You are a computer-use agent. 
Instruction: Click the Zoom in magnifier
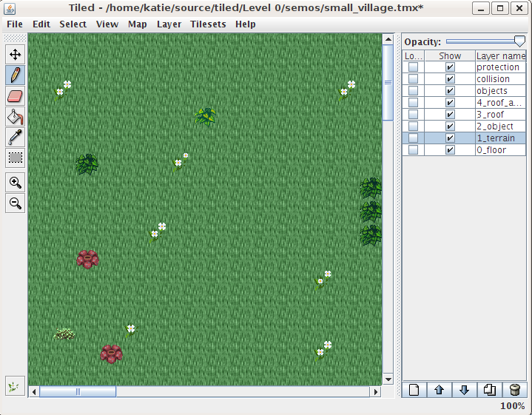pos(15,183)
